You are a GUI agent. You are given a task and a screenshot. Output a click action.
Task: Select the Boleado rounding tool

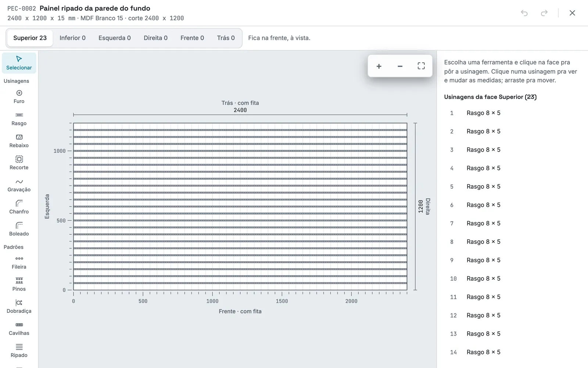pos(19,229)
